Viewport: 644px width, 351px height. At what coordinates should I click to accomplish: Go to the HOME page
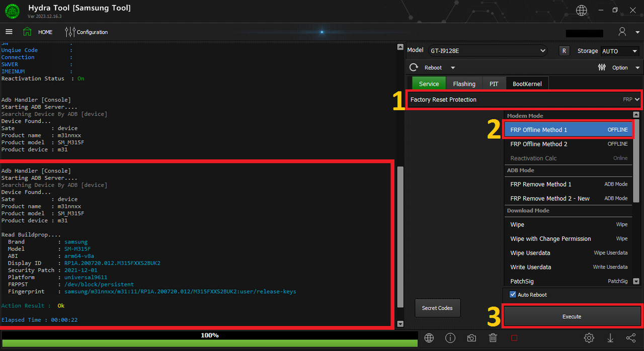tap(37, 32)
